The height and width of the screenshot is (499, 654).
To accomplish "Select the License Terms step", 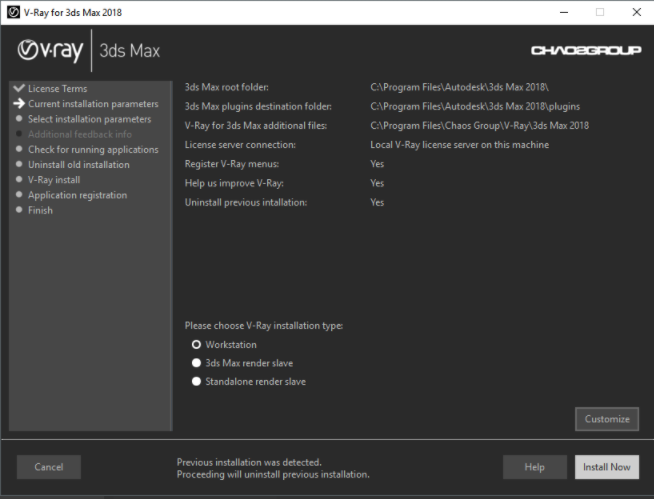I will pyautogui.click(x=58, y=88).
